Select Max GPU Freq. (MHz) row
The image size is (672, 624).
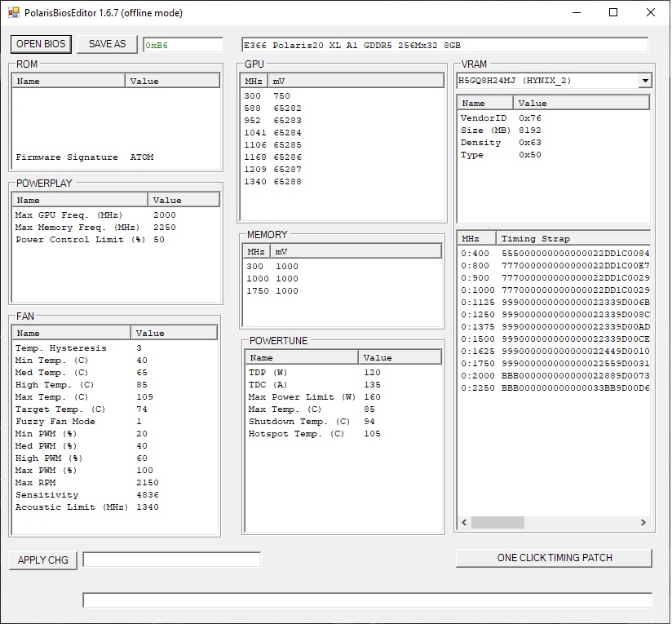116,215
